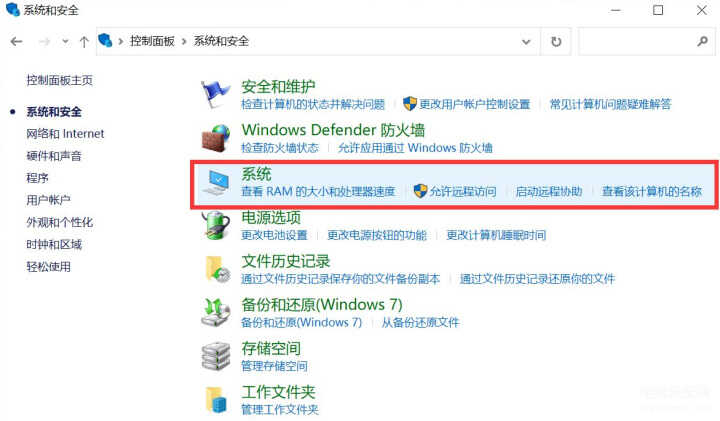Select 硬件和声音 in the left sidebar
Viewport: 720px width, 421px height.
54,156
